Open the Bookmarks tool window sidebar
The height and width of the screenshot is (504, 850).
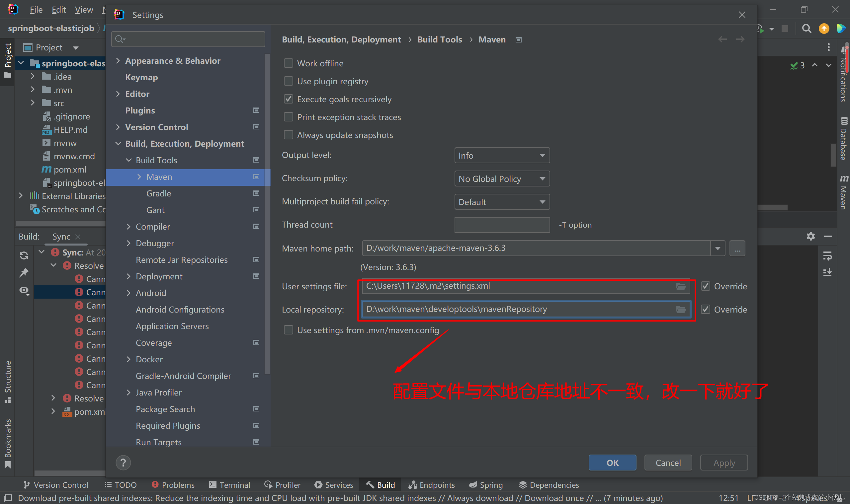(8, 444)
